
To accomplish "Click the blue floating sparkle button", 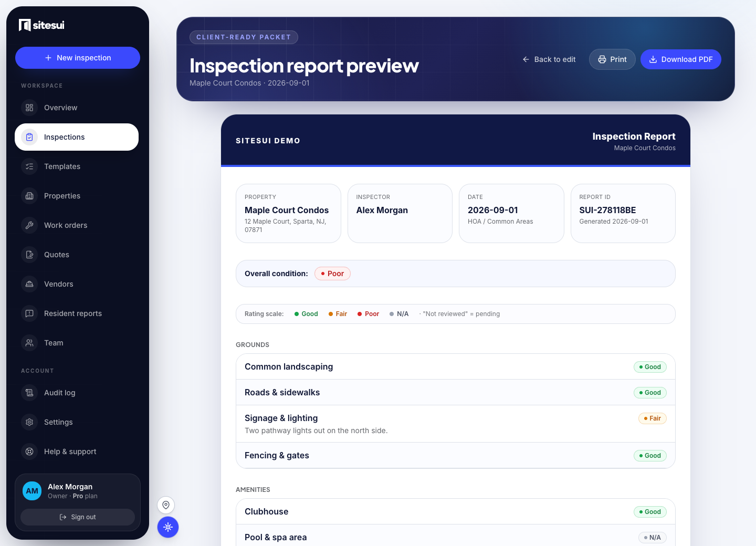I will pos(168,527).
